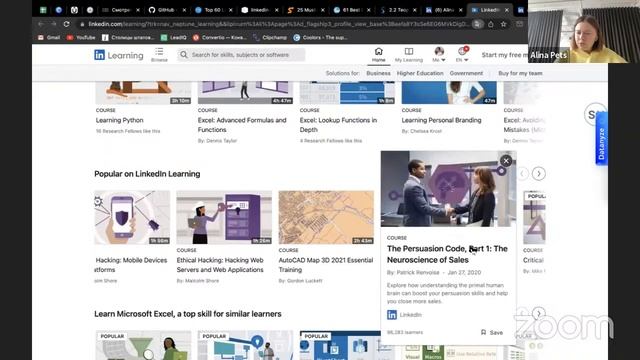Open the share icon in the address bar
This screenshot has width=640, height=360.
[x=491, y=24]
